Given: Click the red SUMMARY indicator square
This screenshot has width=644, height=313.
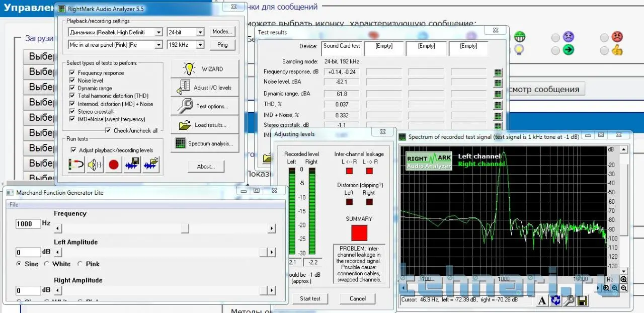Looking at the screenshot, I should [x=359, y=233].
